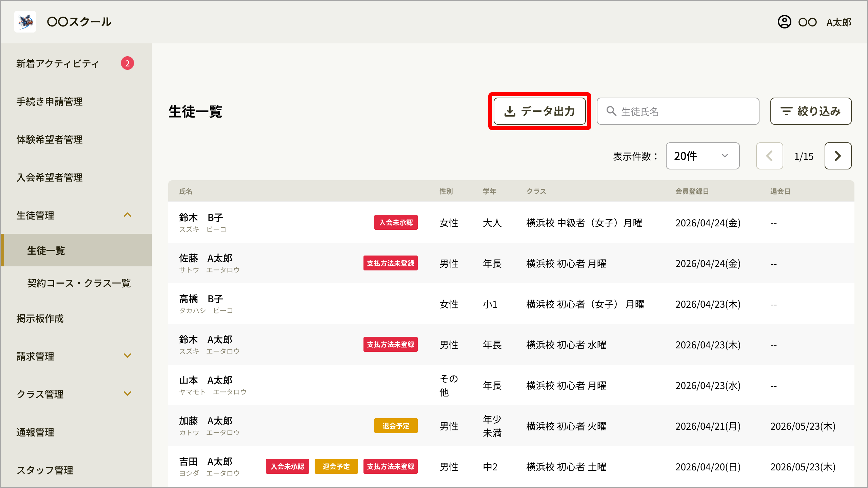Click the データ出力 export button
This screenshot has width=868, height=488.
point(540,111)
